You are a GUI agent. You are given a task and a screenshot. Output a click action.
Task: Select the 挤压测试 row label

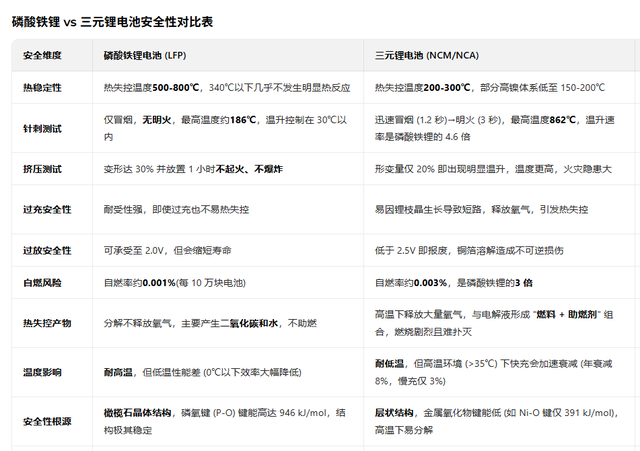(x=42, y=169)
